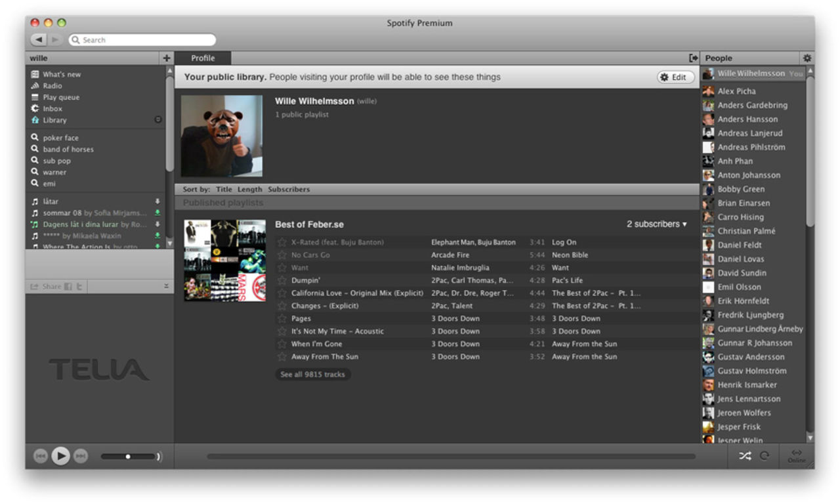Click the plus icon to add a playlist
The width and height of the screenshot is (840, 504).
tap(166, 58)
